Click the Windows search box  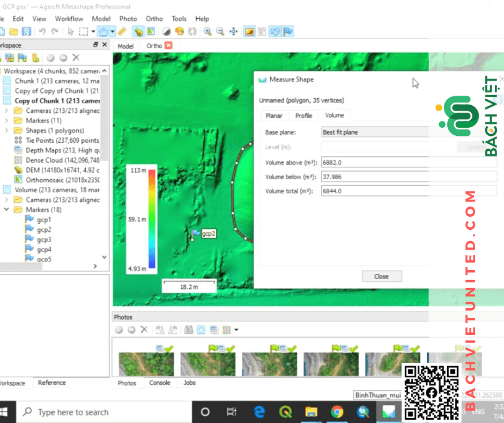pyautogui.click(x=105, y=412)
